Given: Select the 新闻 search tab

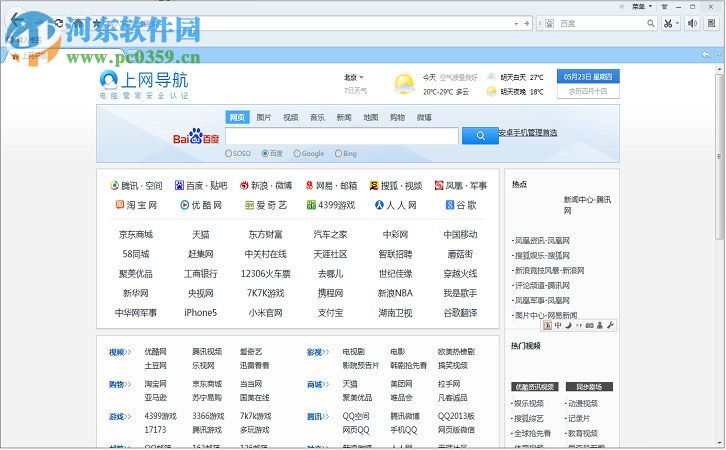Looking at the screenshot, I should [x=344, y=118].
